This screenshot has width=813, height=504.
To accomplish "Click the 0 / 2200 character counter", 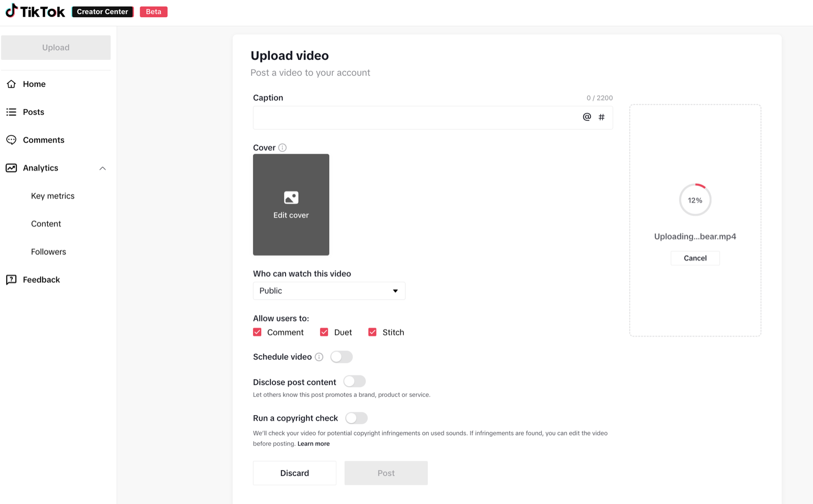I will pyautogui.click(x=600, y=98).
